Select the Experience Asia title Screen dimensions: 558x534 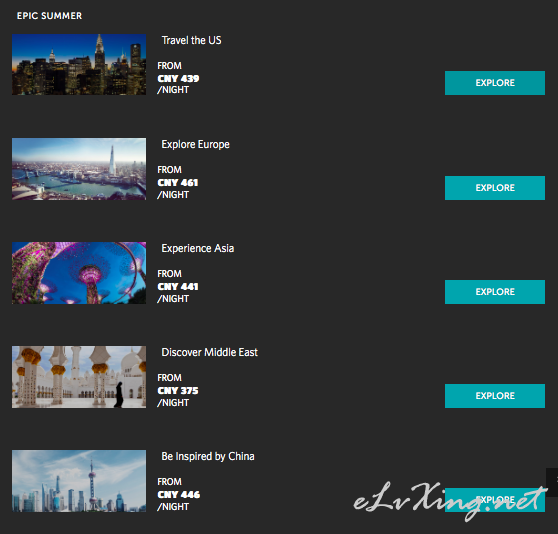point(198,248)
